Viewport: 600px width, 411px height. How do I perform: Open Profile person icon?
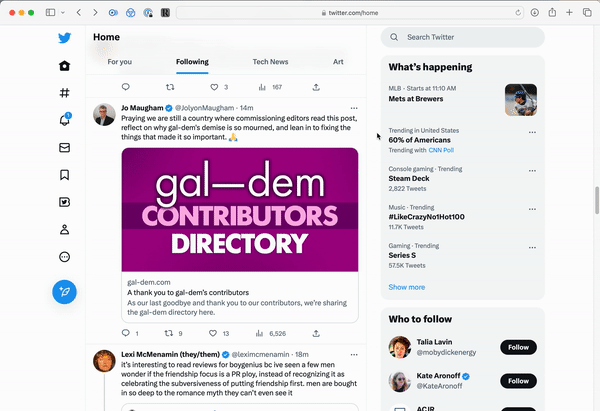(x=64, y=230)
